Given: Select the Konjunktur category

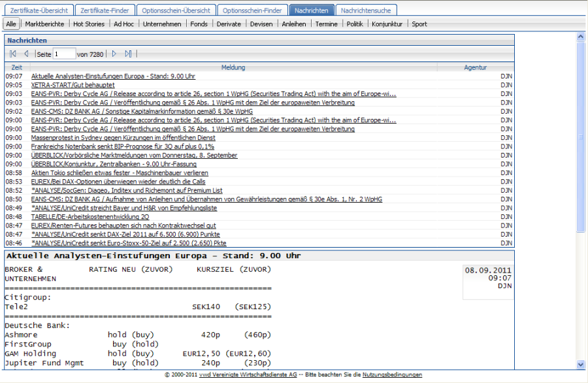Looking at the screenshot, I should pyautogui.click(x=387, y=24).
